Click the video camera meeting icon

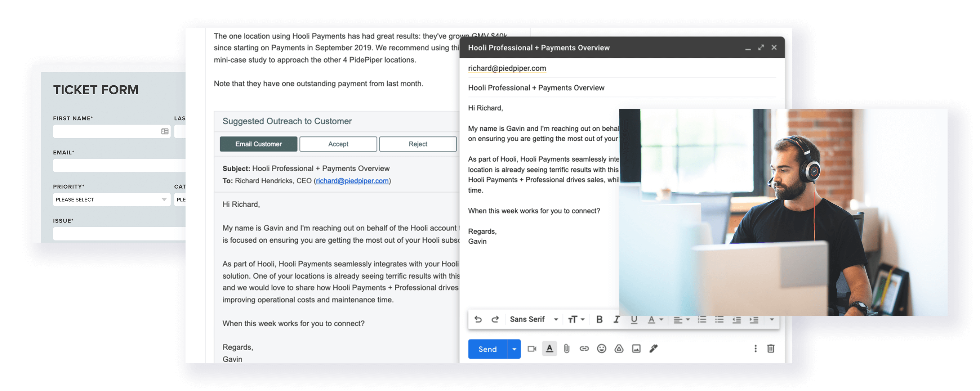532,349
